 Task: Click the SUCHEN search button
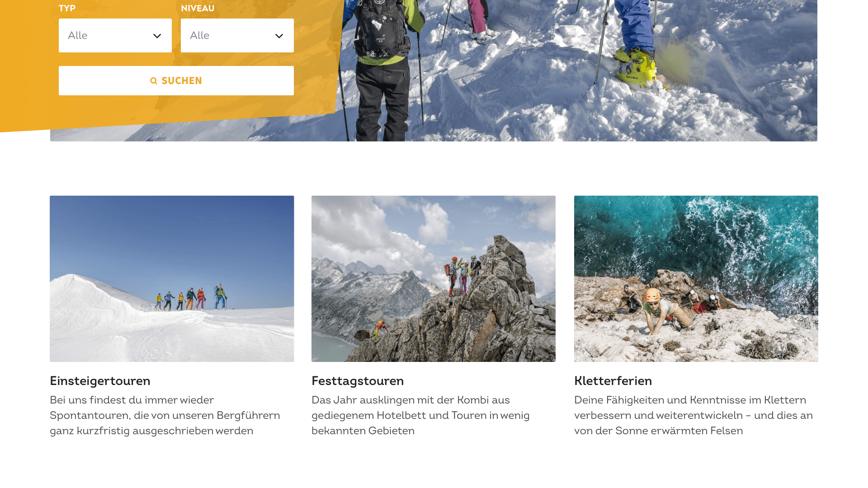[x=176, y=80]
